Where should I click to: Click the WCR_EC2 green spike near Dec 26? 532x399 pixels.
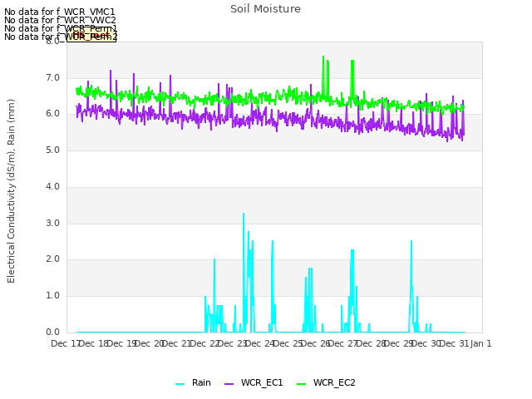pos(323,57)
